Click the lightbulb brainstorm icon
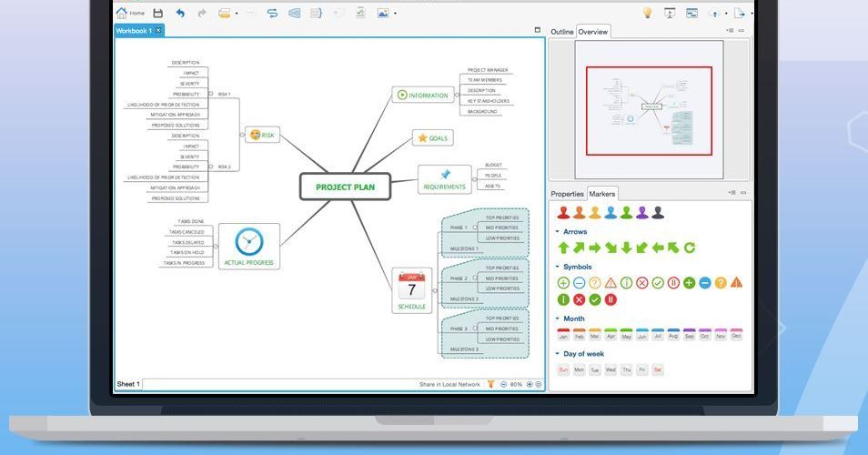Screen dimensions: 868x455 [x=648, y=13]
